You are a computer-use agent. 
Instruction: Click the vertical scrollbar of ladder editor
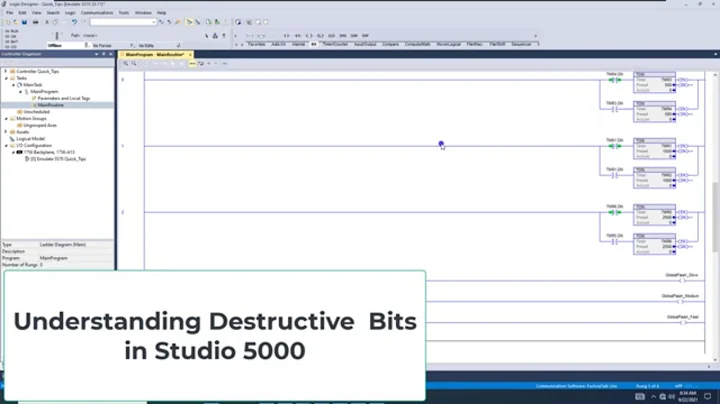[x=715, y=217]
